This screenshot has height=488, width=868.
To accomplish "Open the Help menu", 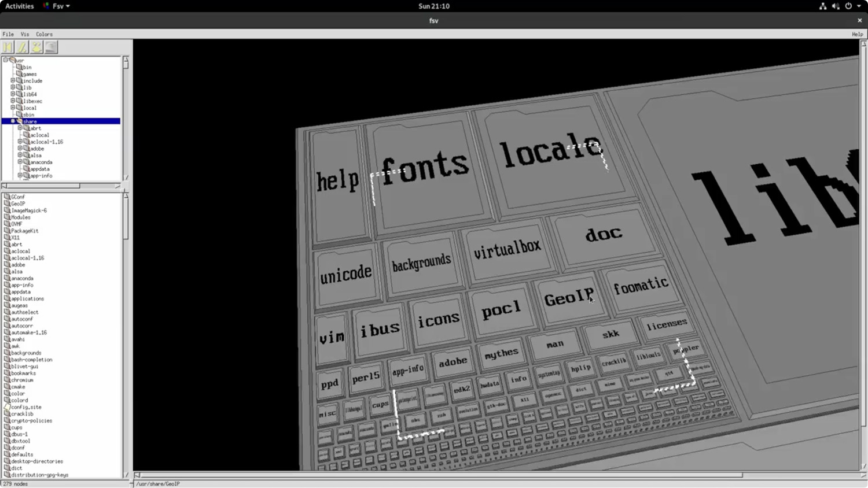I will [x=857, y=34].
